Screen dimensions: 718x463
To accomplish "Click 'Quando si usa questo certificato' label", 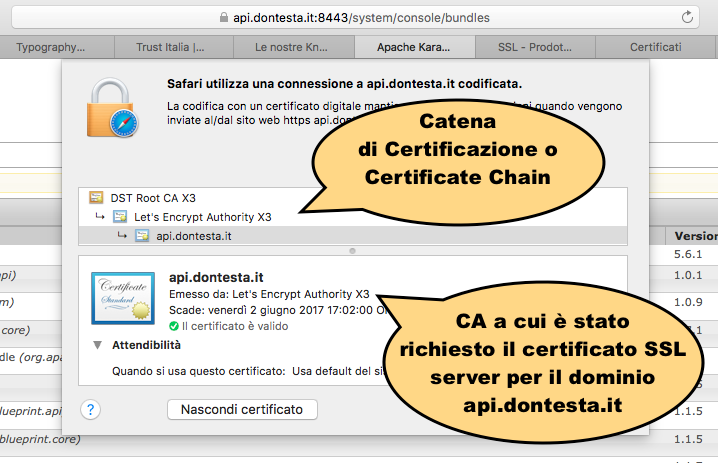I will coord(199,371).
